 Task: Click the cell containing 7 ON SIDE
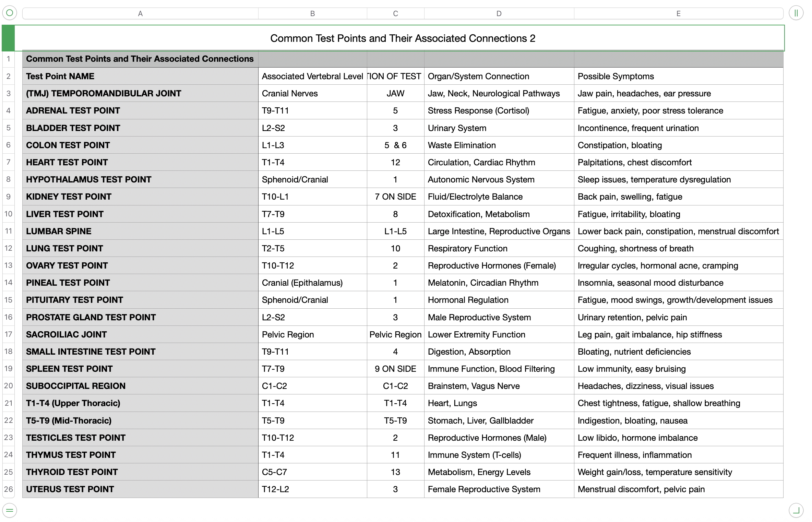click(395, 197)
